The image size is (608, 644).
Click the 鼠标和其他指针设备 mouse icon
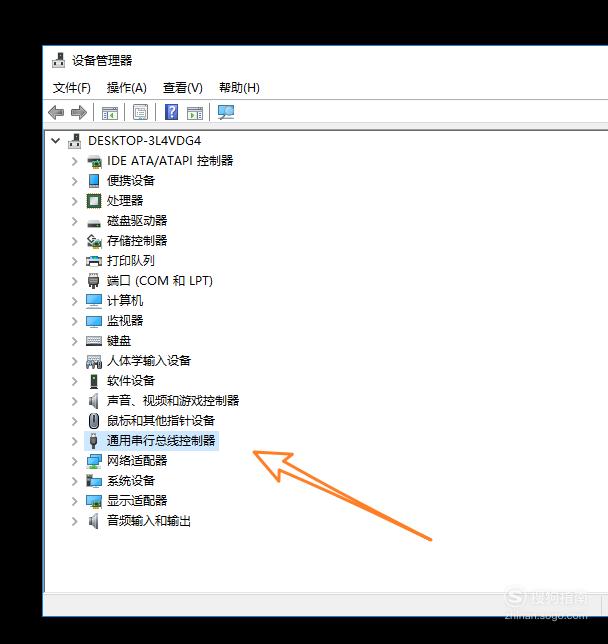click(x=94, y=421)
